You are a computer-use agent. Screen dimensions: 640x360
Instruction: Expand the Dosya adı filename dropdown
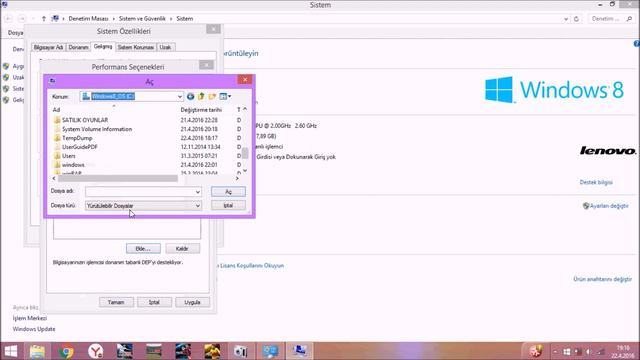(x=198, y=192)
